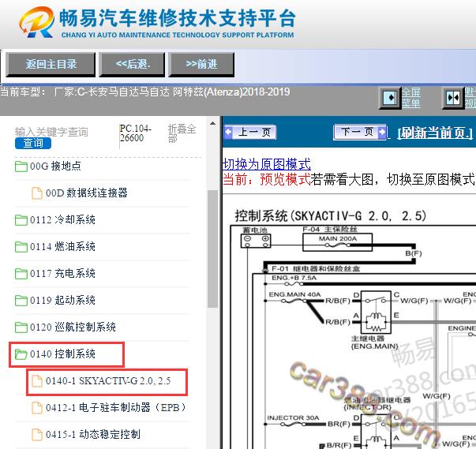Click the PC.104-26600 text
The width and height of the screenshot is (476, 449).
pyautogui.click(x=136, y=133)
